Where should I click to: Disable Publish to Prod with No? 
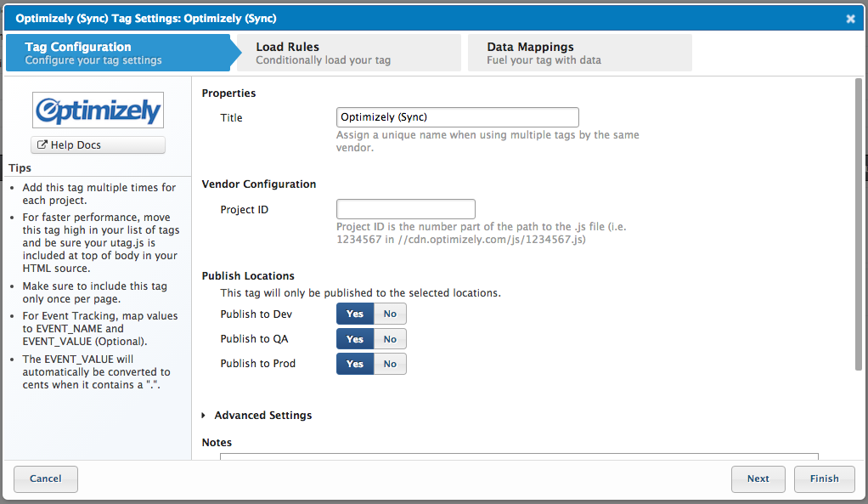point(390,364)
